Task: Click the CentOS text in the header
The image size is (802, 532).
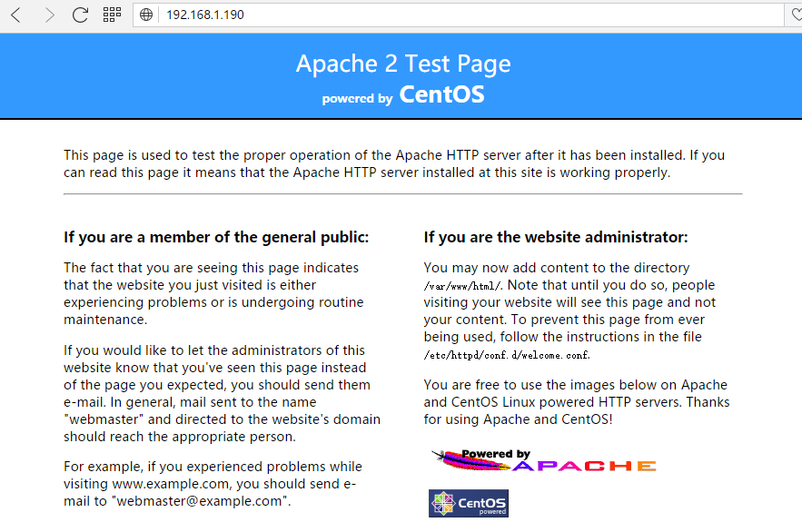Action: (441, 94)
